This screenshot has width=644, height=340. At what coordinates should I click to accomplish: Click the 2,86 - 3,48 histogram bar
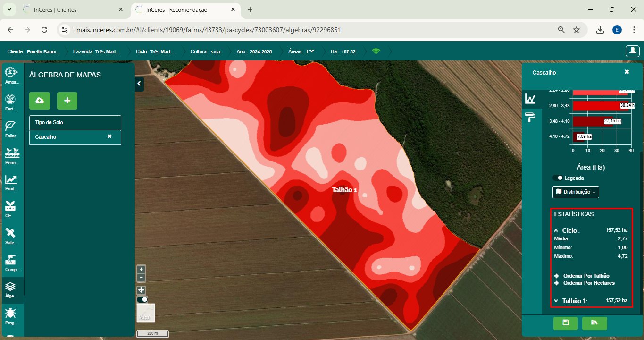(602, 105)
